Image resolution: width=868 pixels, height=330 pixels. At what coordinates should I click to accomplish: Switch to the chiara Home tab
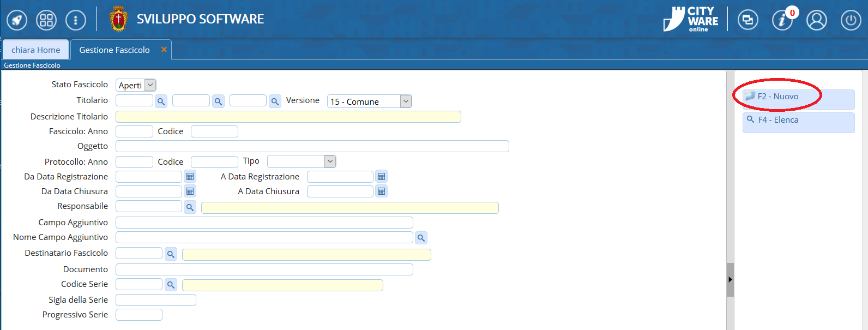(36, 50)
